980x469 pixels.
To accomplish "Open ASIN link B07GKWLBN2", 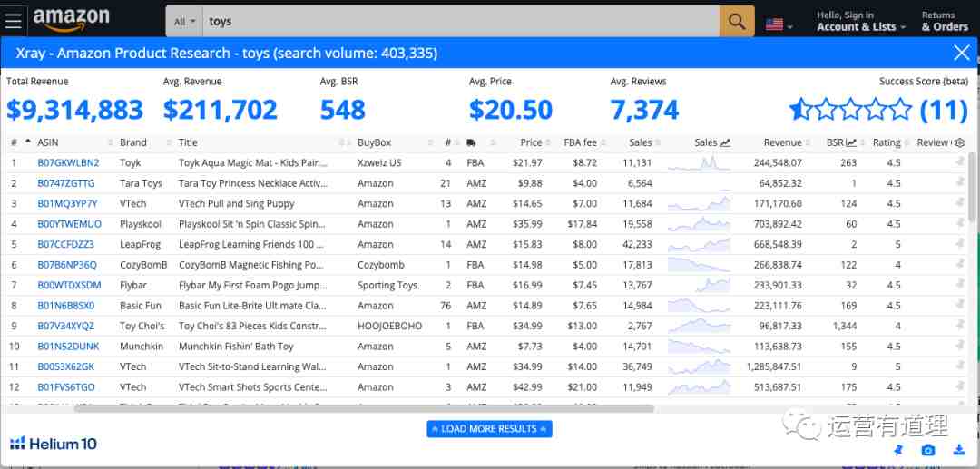I will 68,163.
